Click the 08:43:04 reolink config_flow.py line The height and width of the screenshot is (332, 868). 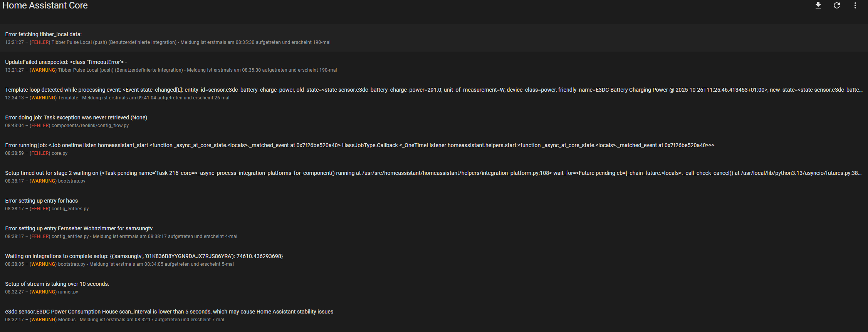(x=67, y=126)
